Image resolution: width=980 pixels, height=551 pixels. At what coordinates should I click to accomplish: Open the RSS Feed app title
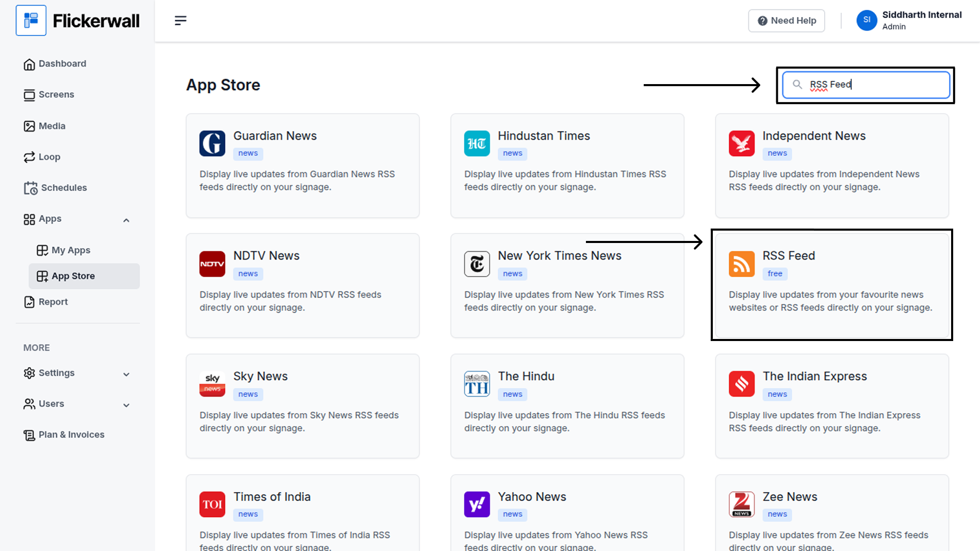789,256
